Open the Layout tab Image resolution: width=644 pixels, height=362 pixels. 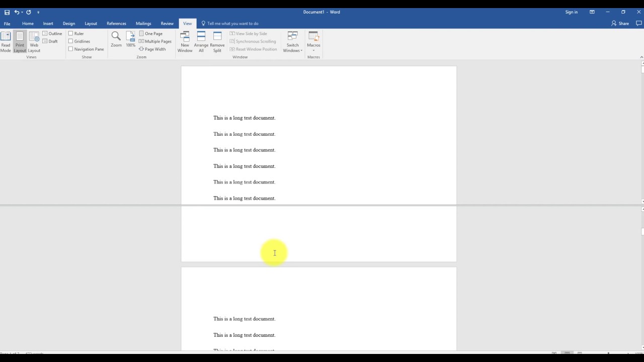91,24
